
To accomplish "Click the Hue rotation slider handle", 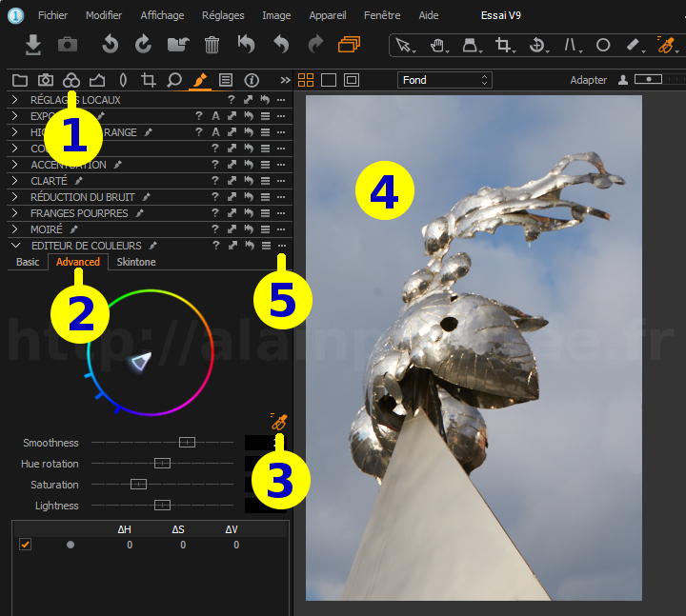I will pyautogui.click(x=162, y=464).
